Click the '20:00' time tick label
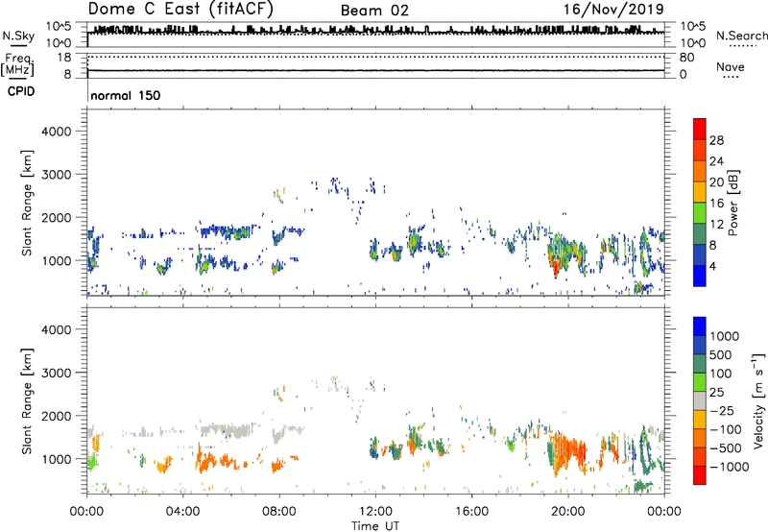Viewport: 768px width, 532px height. [x=568, y=512]
